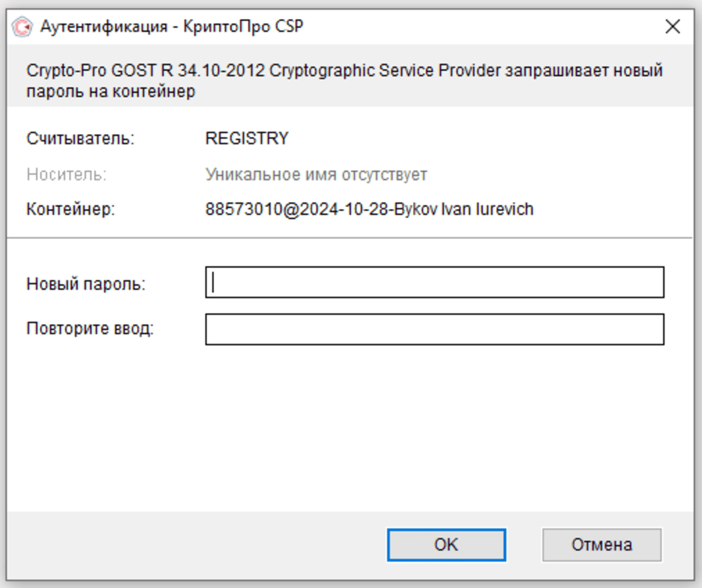702x588 pixels.
Task: Click the Уникальное имя отсутствует text
Action: click(x=316, y=175)
